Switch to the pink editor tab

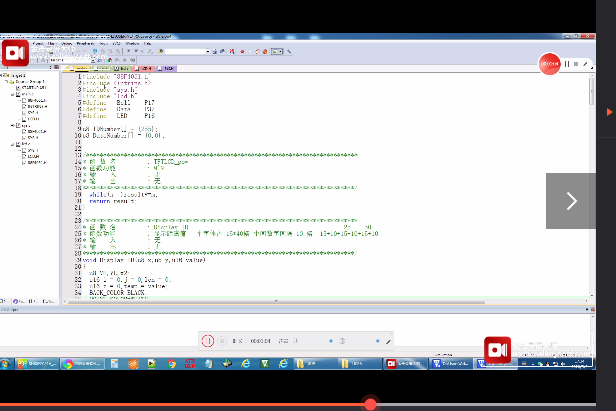point(143,69)
